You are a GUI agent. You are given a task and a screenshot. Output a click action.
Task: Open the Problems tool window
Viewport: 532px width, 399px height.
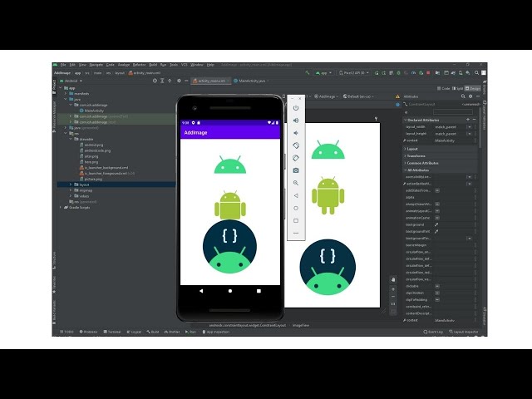coord(89,332)
